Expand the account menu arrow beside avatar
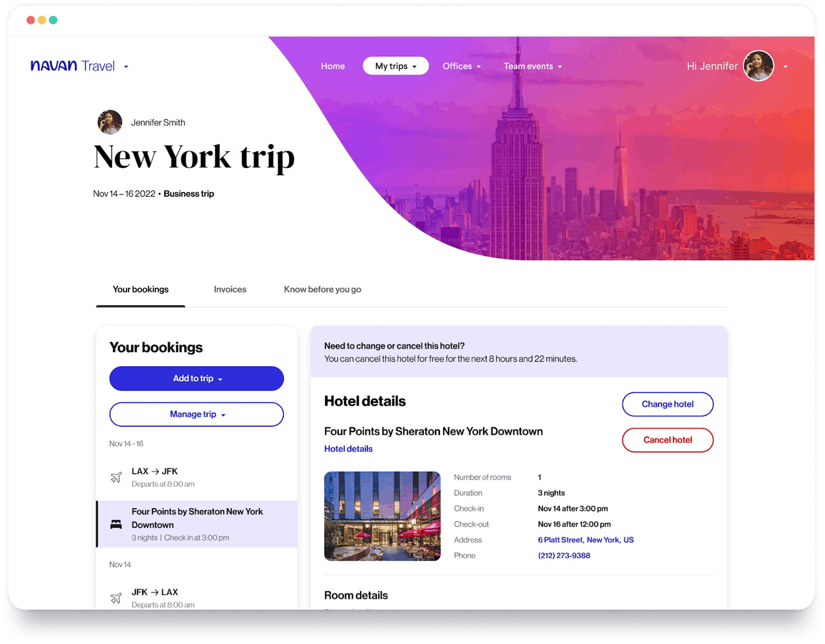825x644 pixels. [x=785, y=66]
